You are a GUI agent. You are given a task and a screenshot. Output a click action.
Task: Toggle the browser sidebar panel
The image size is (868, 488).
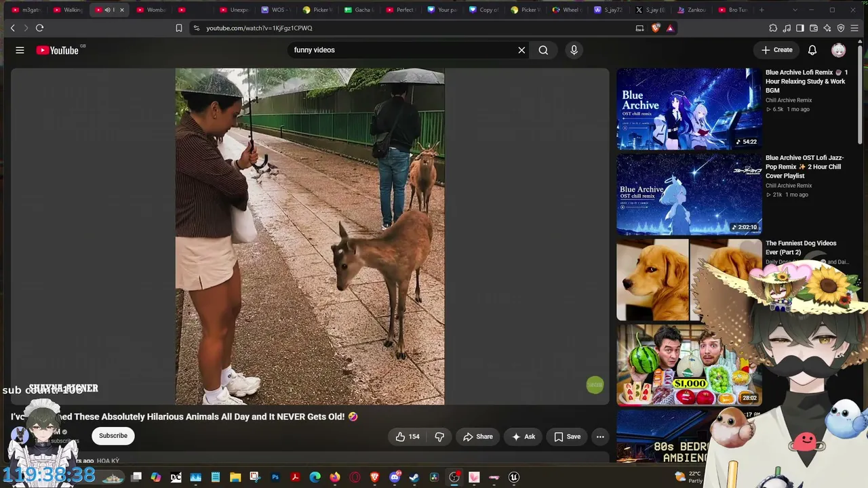tap(800, 28)
